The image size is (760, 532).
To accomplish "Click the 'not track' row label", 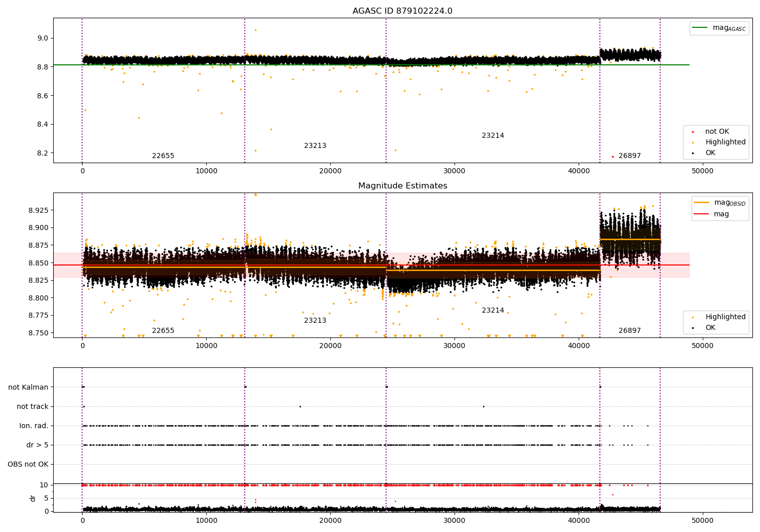I will 32,407.
